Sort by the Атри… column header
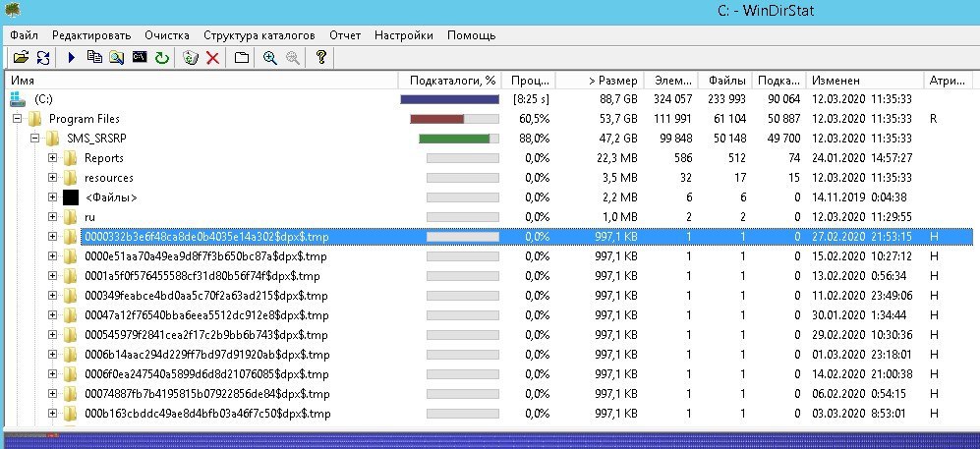The image size is (980, 449). pos(948,81)
